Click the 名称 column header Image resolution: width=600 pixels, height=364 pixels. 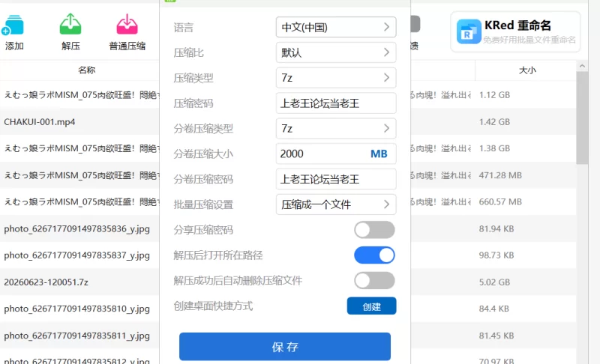click(86, 70)
